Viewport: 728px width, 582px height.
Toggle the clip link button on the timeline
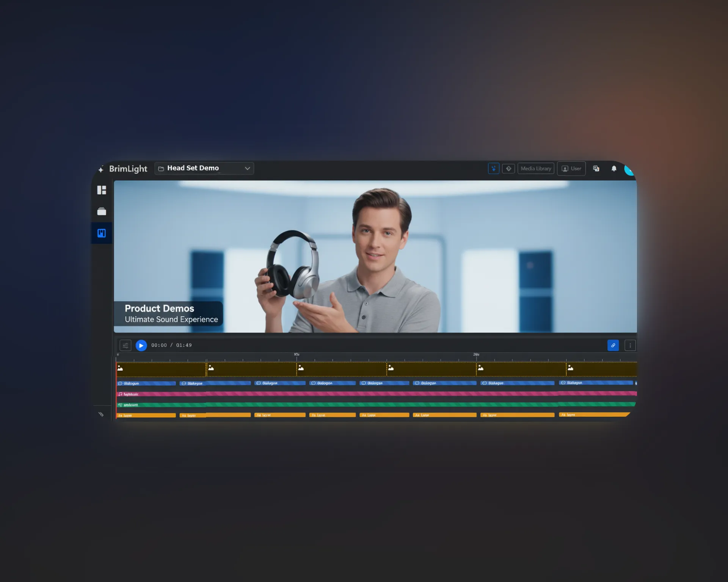pos(613,345)
